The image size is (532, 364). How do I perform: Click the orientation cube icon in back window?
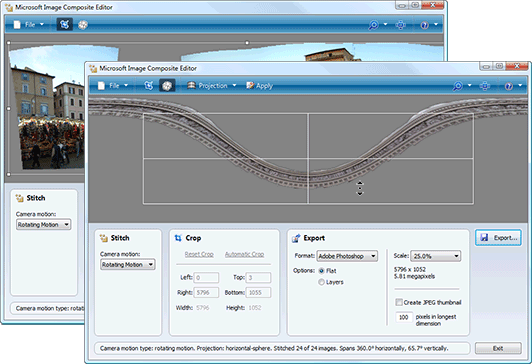(x=83, y=24)
